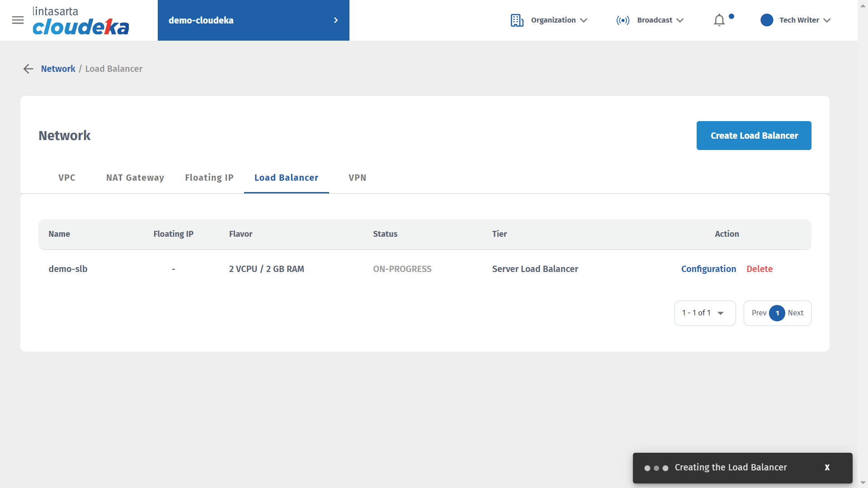Open the Organization dropdown
Image resolution: width=868 pixels, height=488 pixels.
click(559, 20)
